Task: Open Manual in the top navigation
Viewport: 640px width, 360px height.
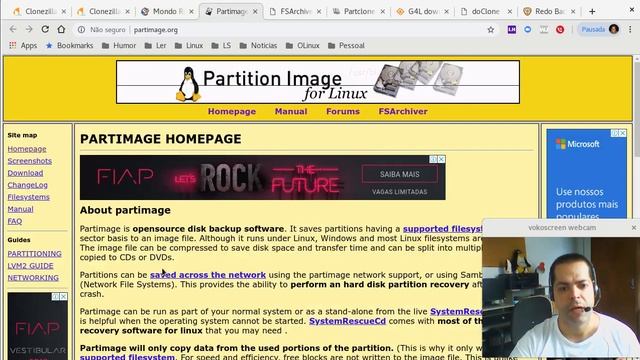Action: [x=291, y=111]
